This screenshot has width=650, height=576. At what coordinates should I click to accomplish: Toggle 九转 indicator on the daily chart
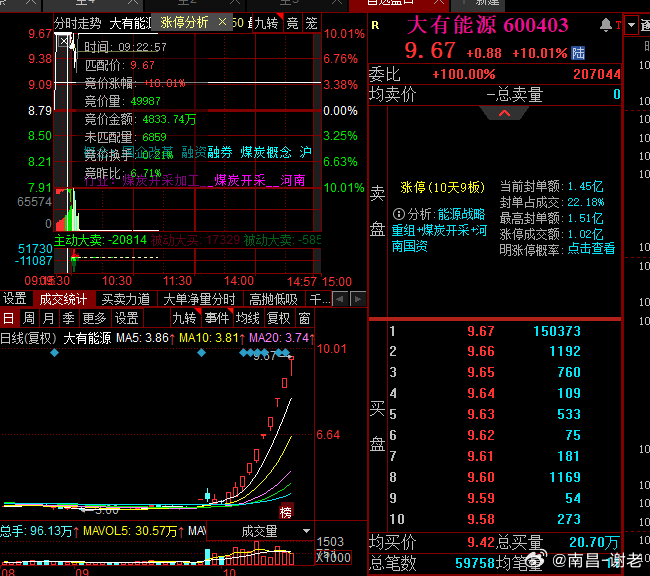[x=184, y=318]
